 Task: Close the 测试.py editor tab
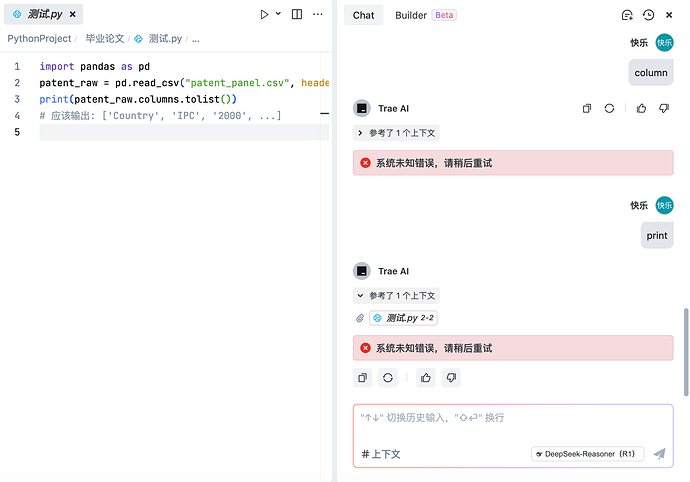73,15
